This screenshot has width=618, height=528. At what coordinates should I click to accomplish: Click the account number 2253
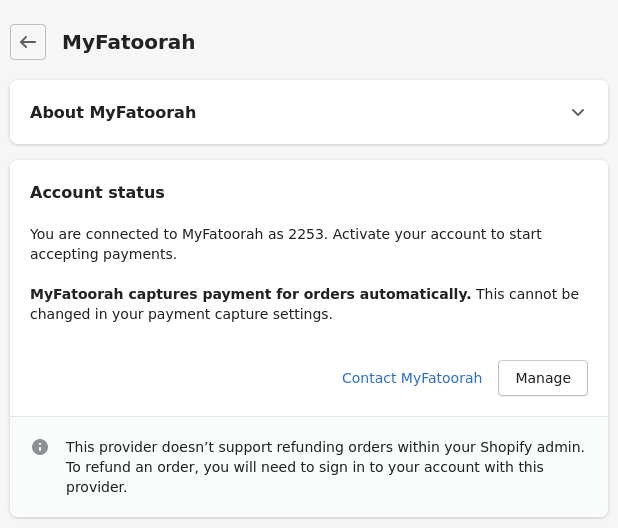[305, 234]
